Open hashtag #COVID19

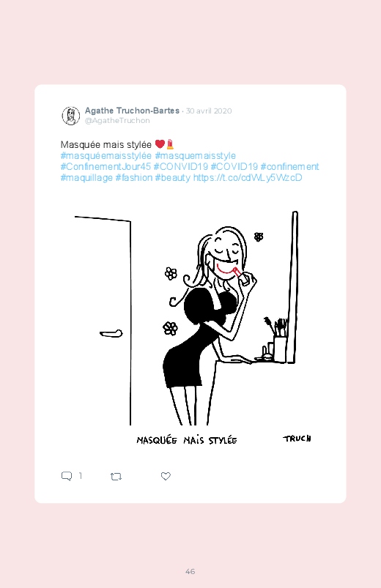click(x=234, y=166)
